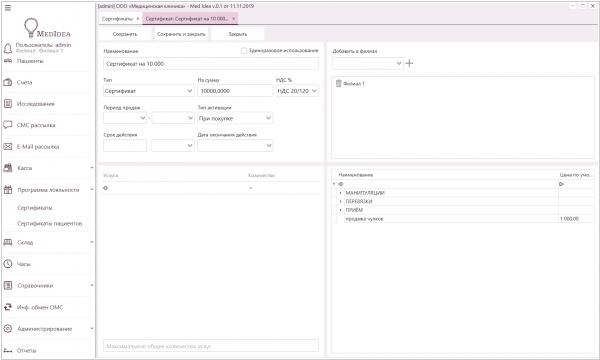600x360 pixels.
Task: Collapse the Программа лояльности section
Action: click(x=91, y=190)
